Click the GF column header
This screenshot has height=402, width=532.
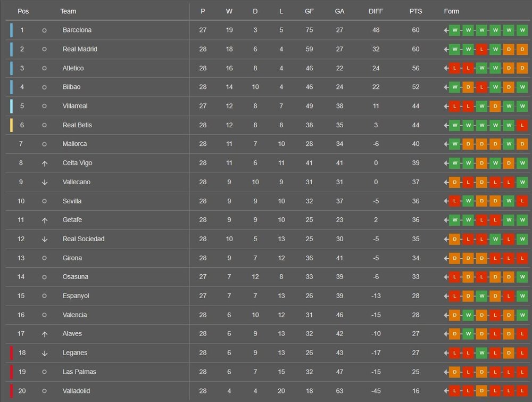point(309,11)
